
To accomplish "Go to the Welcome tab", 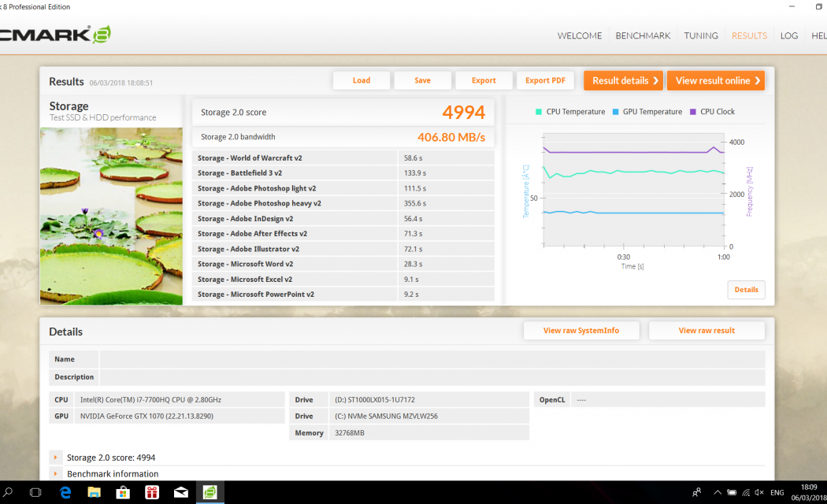I will click(x=580, y=36).
